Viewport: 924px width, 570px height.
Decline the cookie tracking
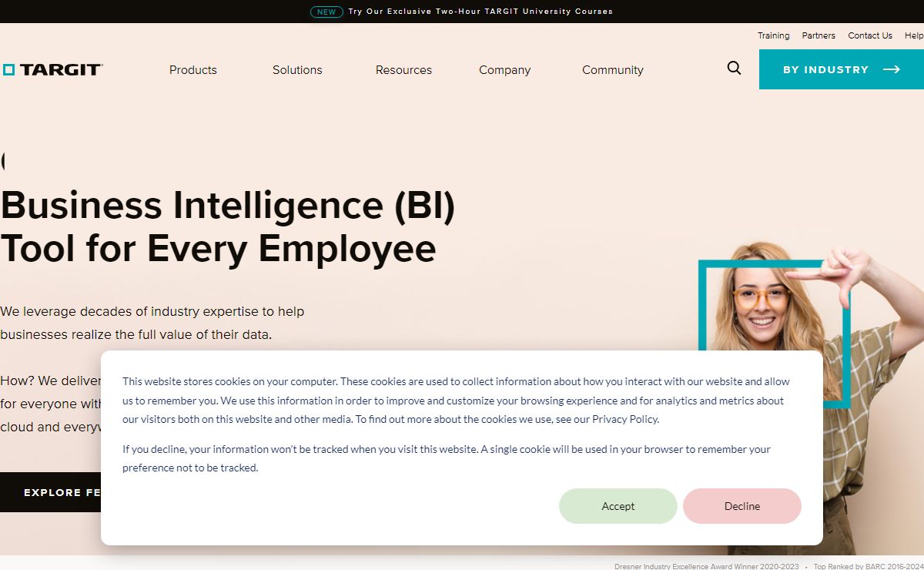[x=742, y=506]
